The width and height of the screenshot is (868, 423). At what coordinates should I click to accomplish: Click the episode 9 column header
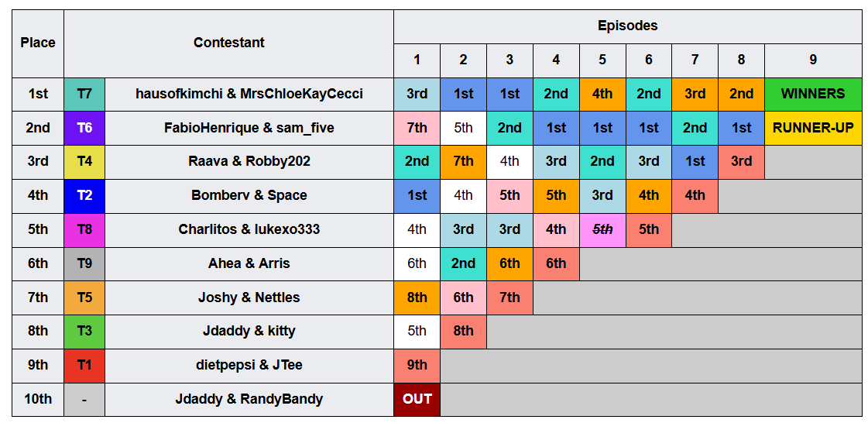coord(813,60)
